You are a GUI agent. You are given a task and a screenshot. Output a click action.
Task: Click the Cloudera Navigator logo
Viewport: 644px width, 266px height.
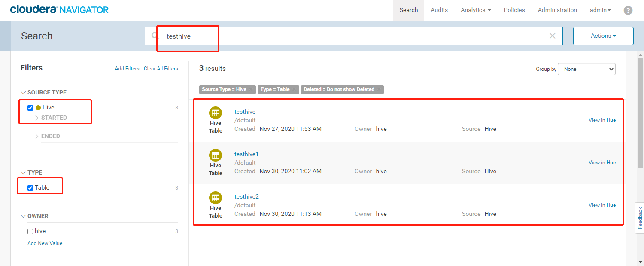(59, 9)
